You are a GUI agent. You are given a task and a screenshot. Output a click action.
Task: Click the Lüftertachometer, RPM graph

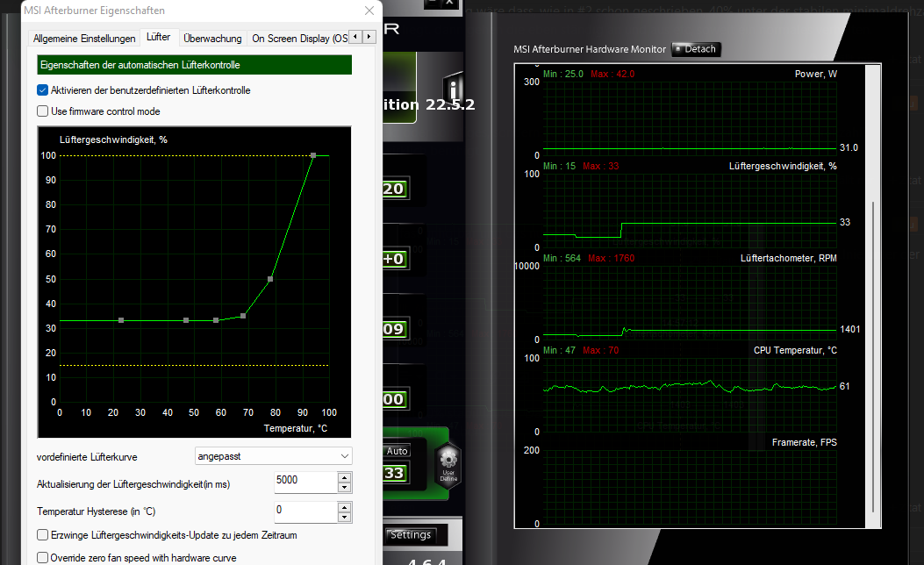click(x=690, y=302)
